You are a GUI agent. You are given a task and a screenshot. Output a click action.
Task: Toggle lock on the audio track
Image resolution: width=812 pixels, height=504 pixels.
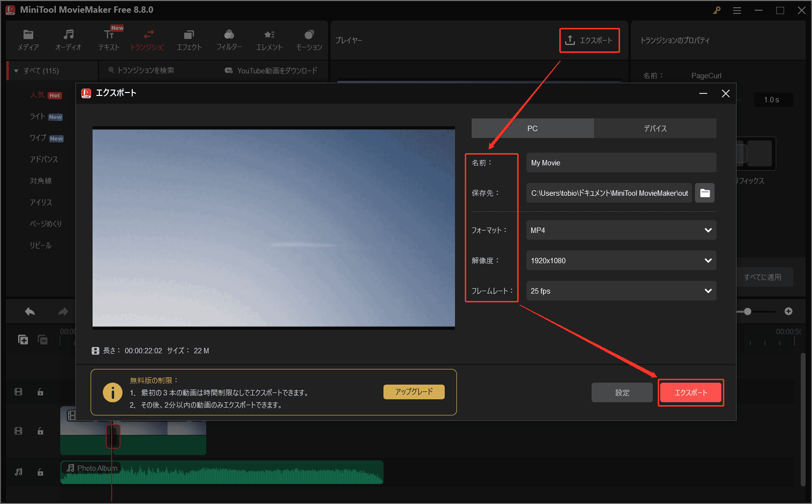[x=40, y=472]
